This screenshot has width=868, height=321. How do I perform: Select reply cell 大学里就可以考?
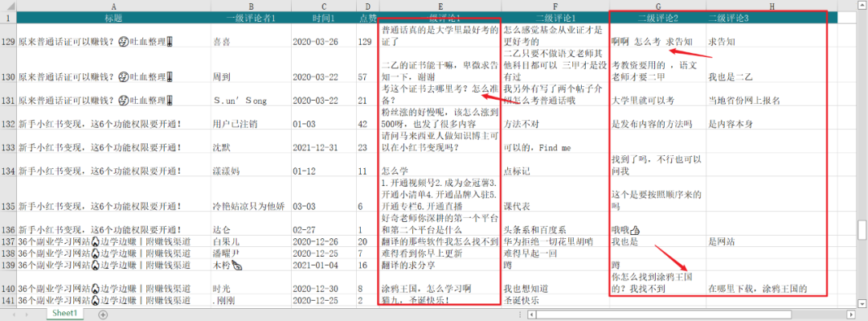click(657, 94)
